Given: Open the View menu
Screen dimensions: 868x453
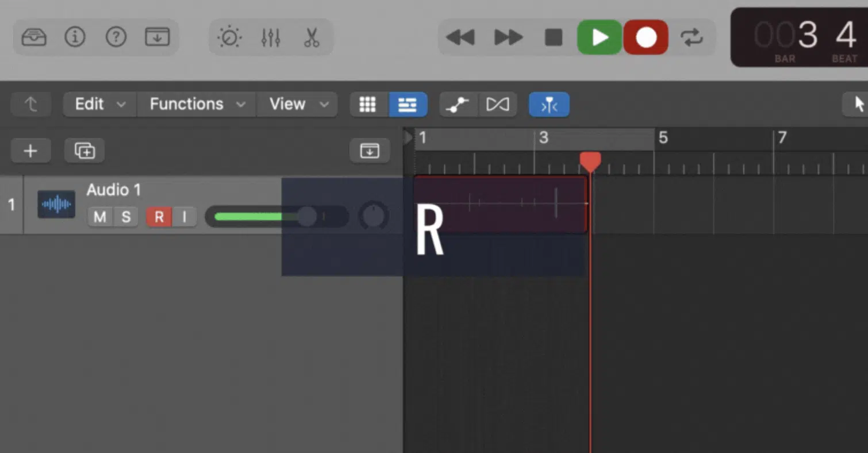Looking at the screenshot, I should (297, 105).
